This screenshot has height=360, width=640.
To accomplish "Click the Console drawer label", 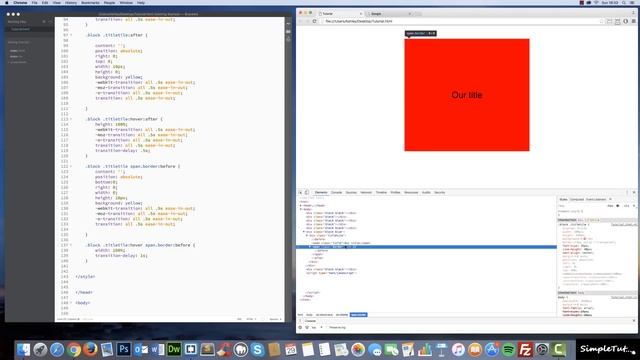I will tap(311, 321).
